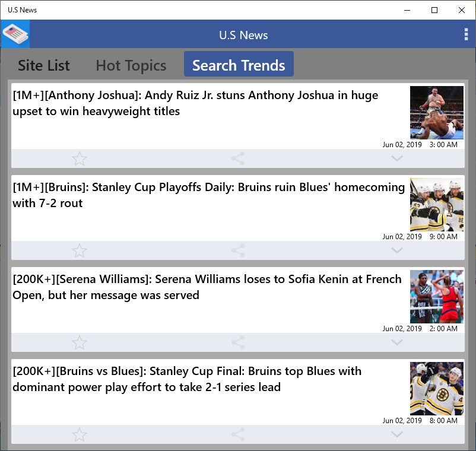
Task: Expand the Bruins vs Blues article chevron
Action: click(x=397, y=434)
